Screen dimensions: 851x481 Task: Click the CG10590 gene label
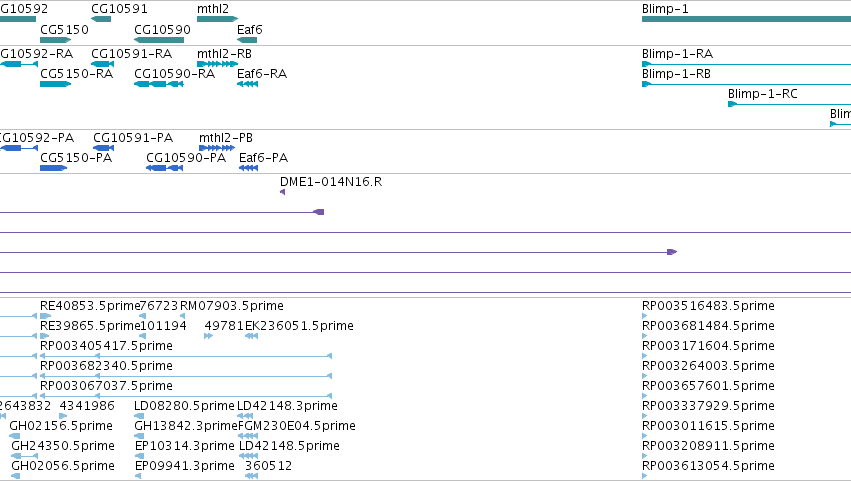(x=162, y=29)
